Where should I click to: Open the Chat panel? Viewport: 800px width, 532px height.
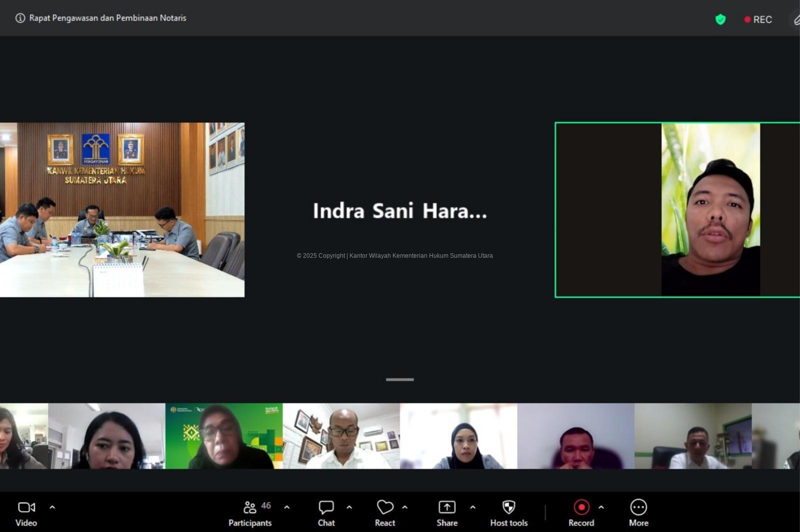click(326, 514)
